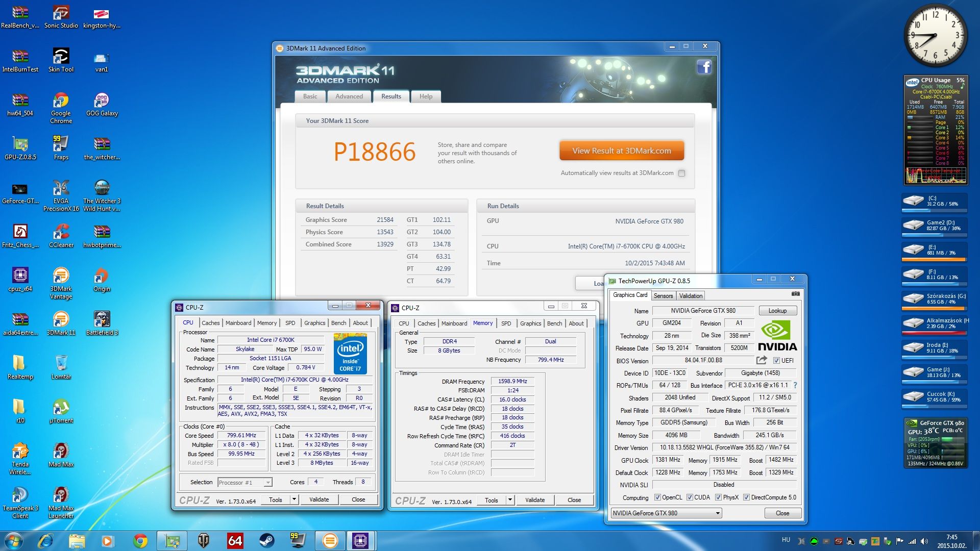Toggle the UEFI checkbox in GPU-Z
Viewport: 980px width, 551px height.
(776, 361)
